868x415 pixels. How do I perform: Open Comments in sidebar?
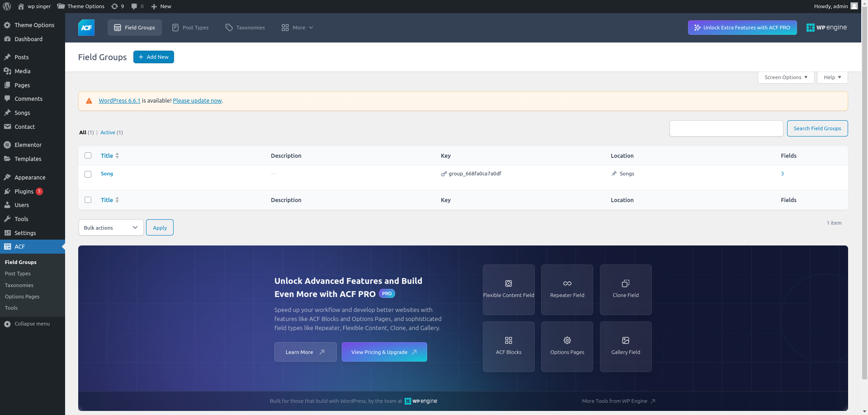[x=33, y=99]
